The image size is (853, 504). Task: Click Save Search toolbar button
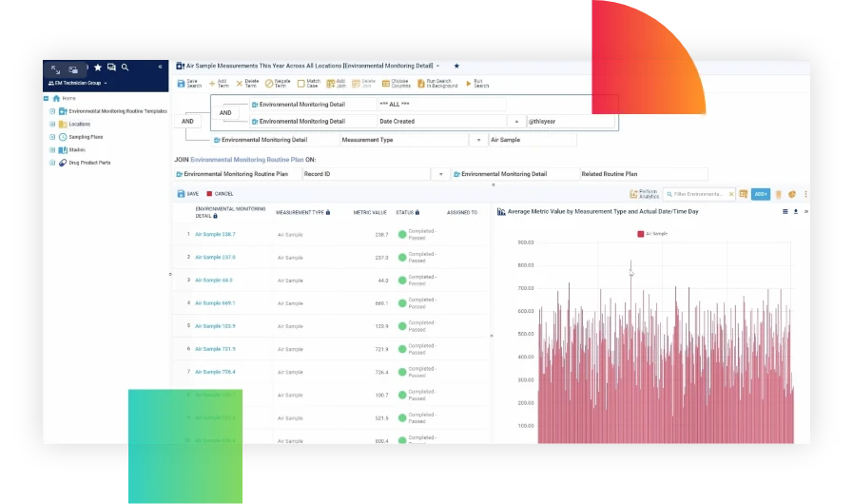point(189,84)
